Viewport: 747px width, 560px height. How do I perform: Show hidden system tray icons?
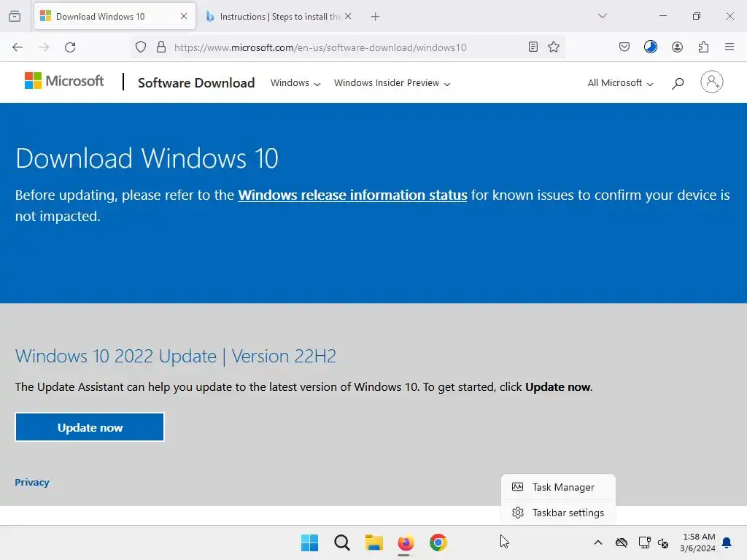coord(598,542)
